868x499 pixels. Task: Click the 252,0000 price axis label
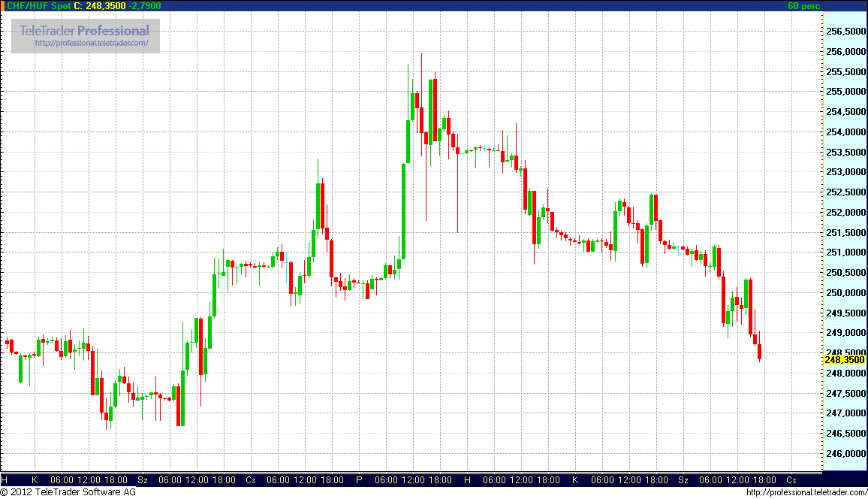pos(845,213)
